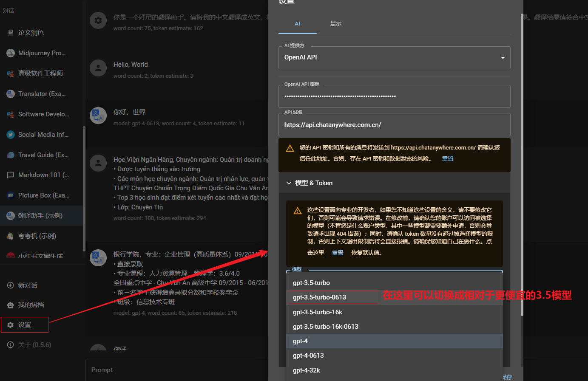Switch to the AI settings tab
Viewport: 588px width, 381px height.
click(297, 24)
